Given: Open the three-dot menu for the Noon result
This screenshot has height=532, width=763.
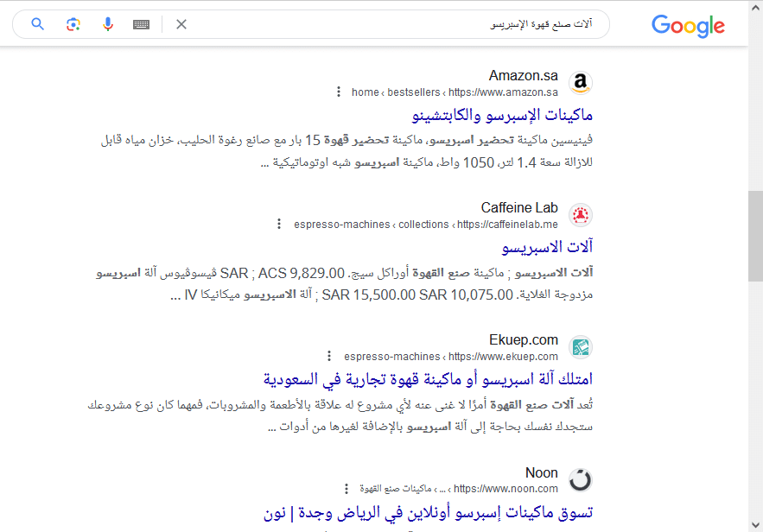Looking at the screenshot, I should [x=347, y=488].
